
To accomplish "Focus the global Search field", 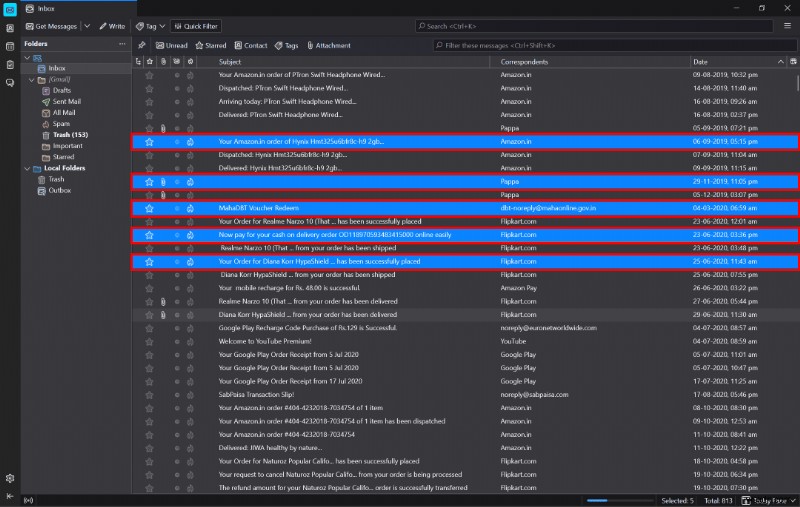I will tap(594, 26).
